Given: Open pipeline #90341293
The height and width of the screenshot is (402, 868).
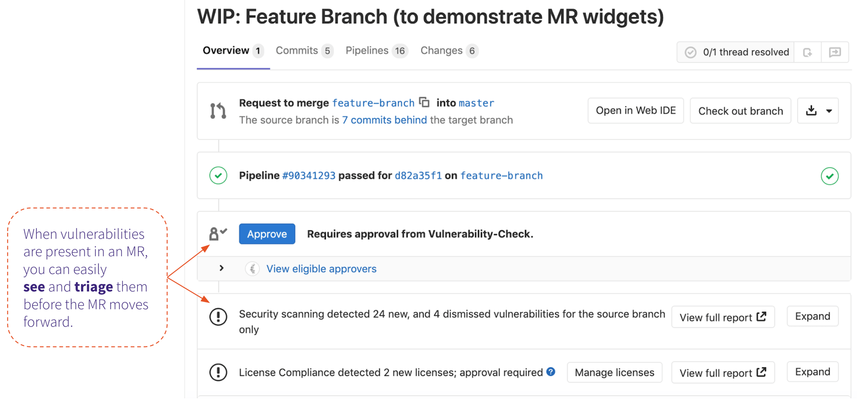Looking at the screenshot, I should pyautogui.click(x=309, y=175).
